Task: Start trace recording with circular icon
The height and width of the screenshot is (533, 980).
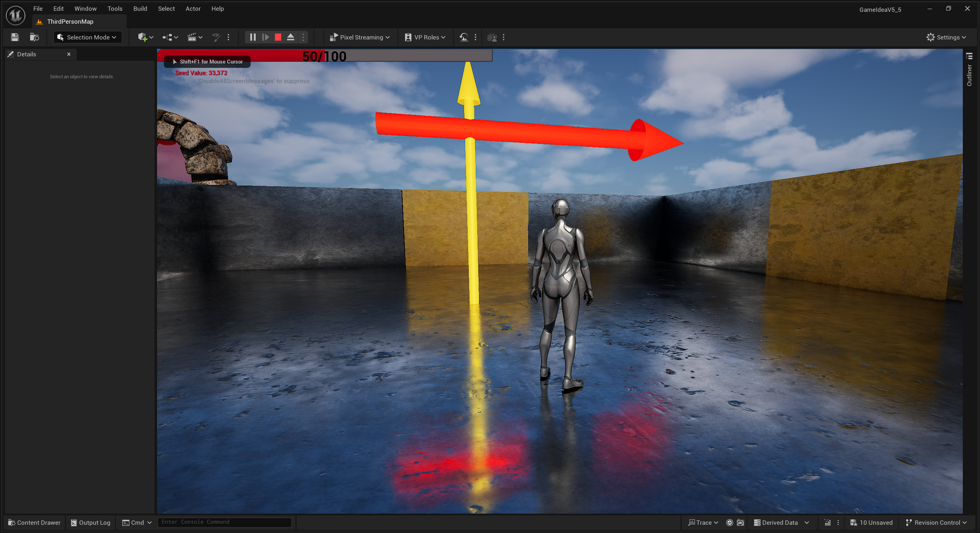Action: (729, 523)
